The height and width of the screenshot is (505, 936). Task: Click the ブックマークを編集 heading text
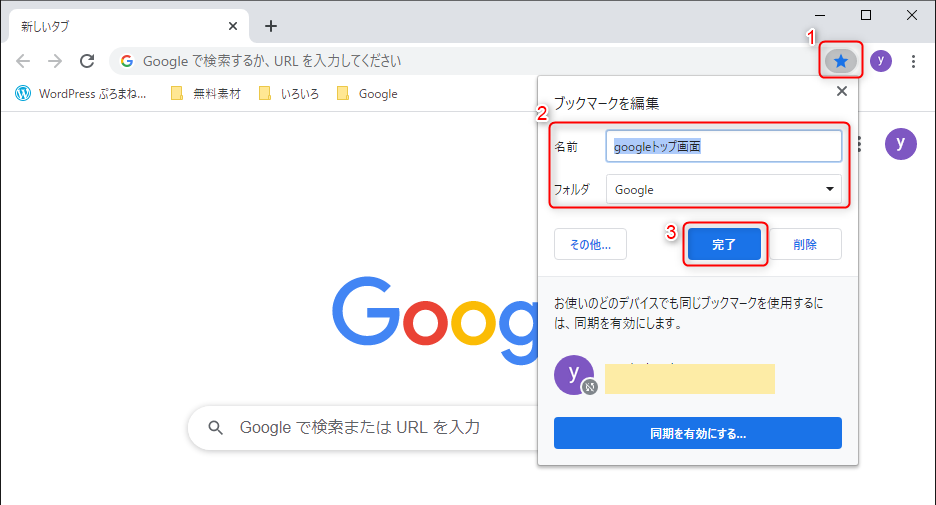[x=606, y=103]
